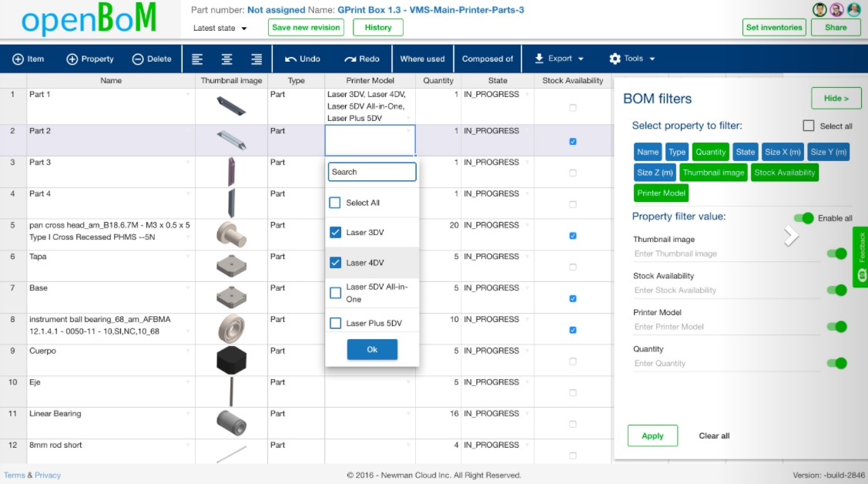The image size is (868, 484).
Task: Tick Select all in BOM filters
Action: [808, 126]
